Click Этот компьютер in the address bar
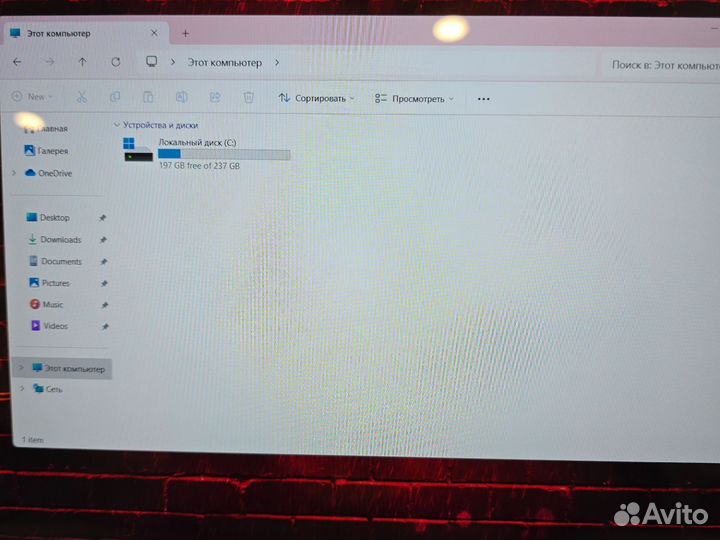The image size is (720, 540). 225,62
